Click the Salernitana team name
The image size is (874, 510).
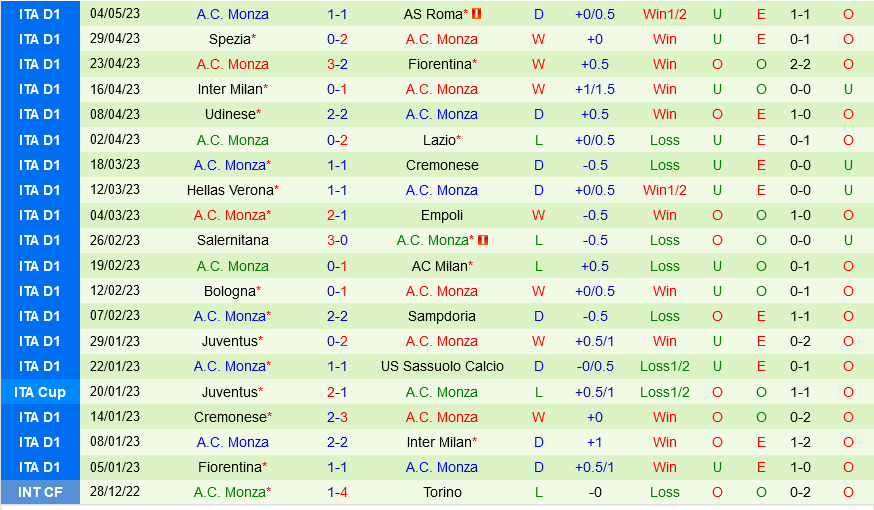pyautogui.click(x=233, y=240)
